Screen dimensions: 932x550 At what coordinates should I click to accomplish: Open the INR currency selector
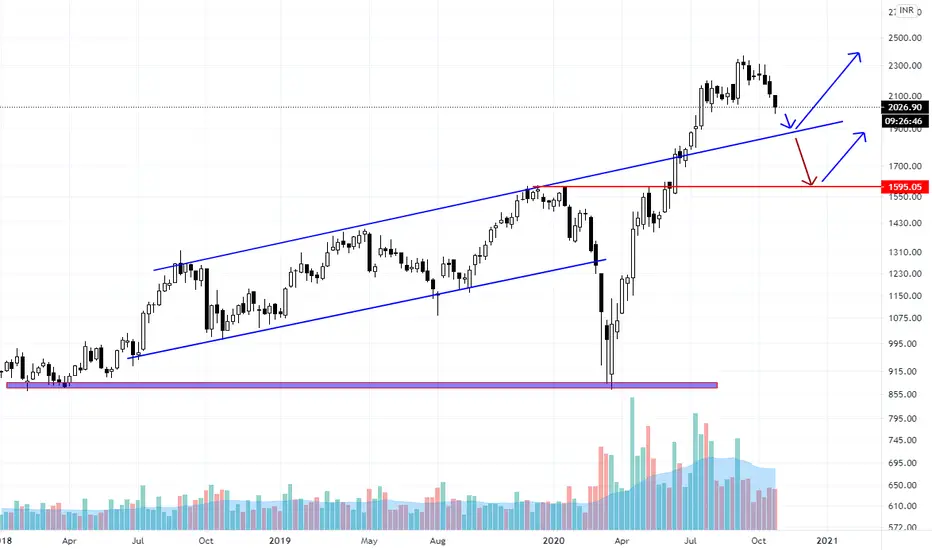(906, 10)
